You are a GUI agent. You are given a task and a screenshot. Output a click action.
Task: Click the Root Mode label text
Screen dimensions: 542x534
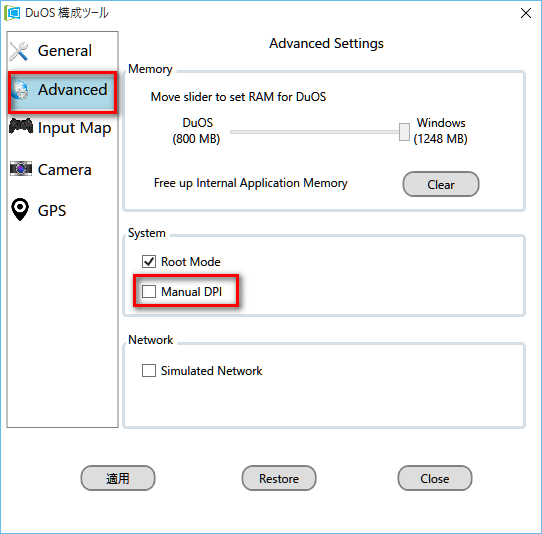(x=190, y=262)
